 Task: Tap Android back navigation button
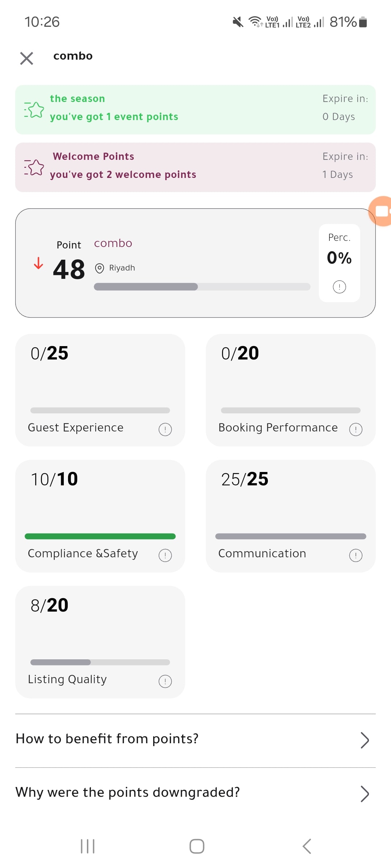tap(307, 846)
